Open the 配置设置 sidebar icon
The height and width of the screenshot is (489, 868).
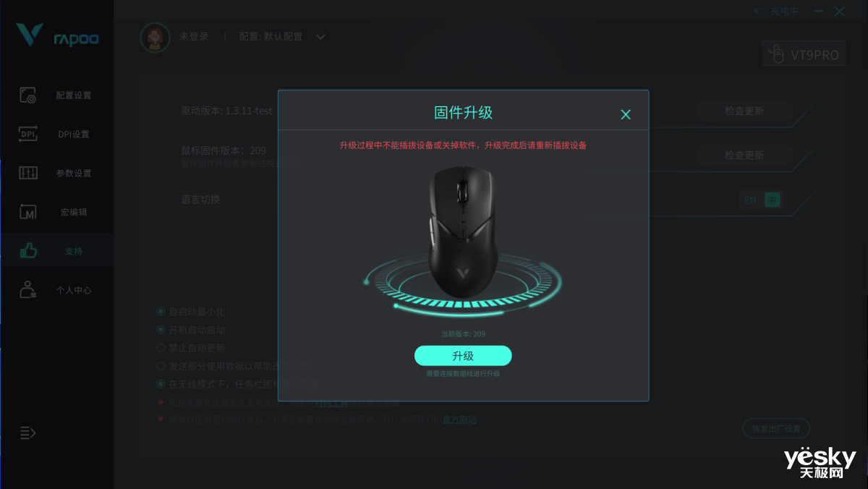tap(28, 95)
